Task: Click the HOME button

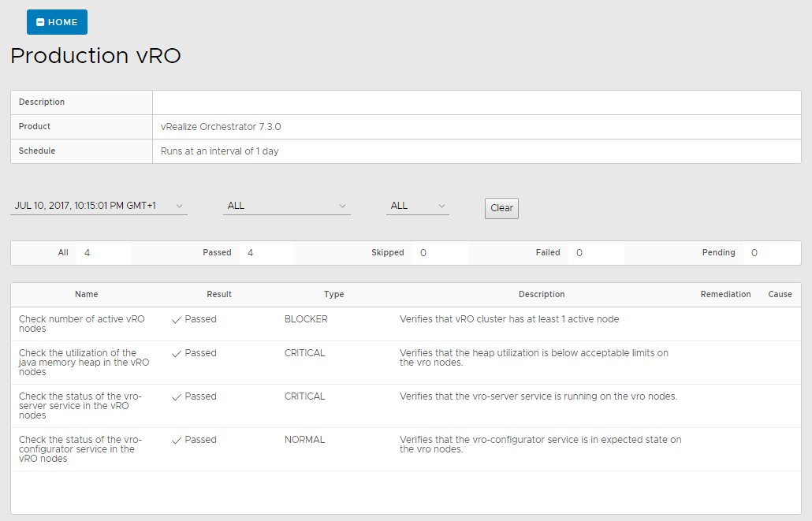Action: pyautogui.click(x=57, y=22)
